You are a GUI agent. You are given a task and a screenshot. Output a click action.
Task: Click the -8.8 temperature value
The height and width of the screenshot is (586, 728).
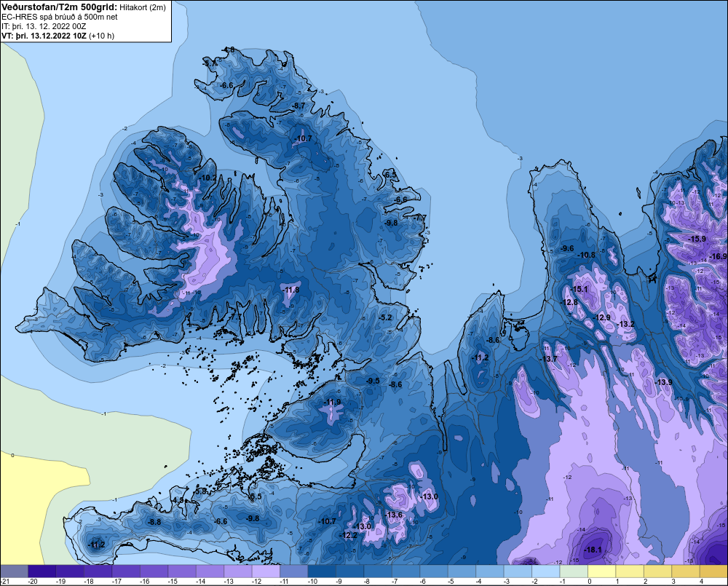tap(154, 522)
